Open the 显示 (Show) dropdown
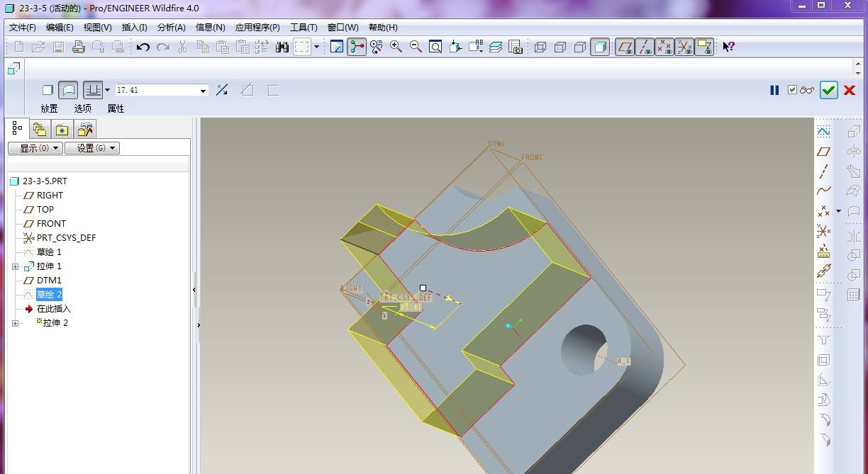Image resolution: width=868 pixels, height=474 pixels. 35,148
